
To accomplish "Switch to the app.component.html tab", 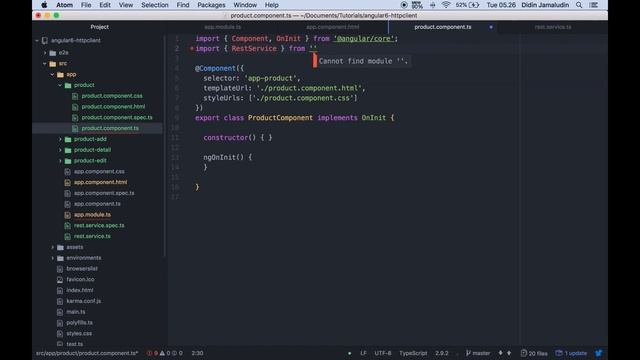I will pyautogui.click(x=333, y=27).
